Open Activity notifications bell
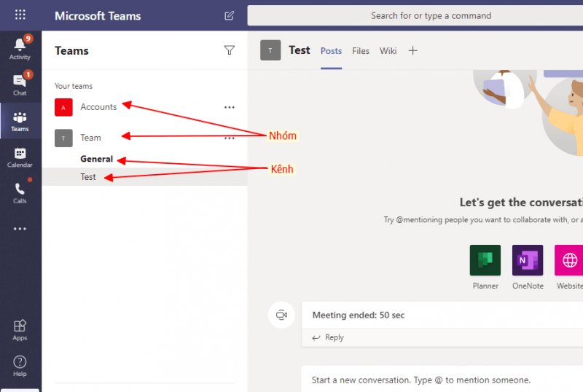The height and width of the screenshot is (392, 583). tap(20, 48)
